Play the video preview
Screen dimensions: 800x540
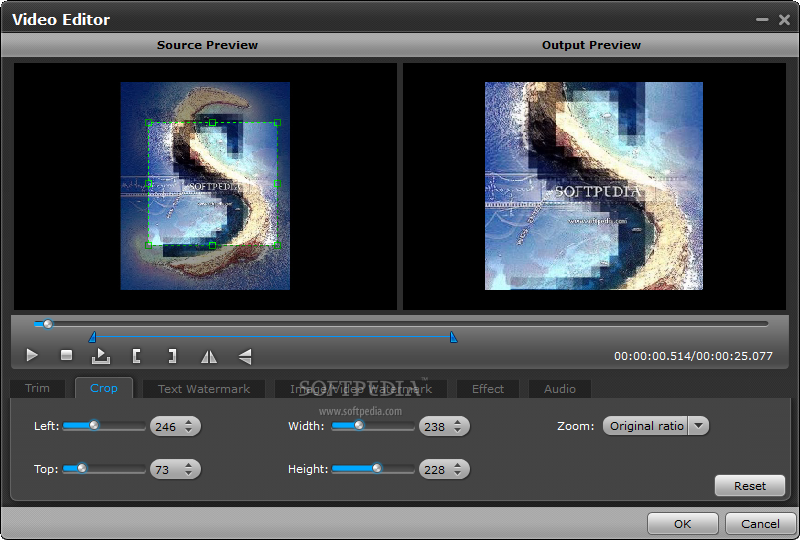tap(32, 355)
